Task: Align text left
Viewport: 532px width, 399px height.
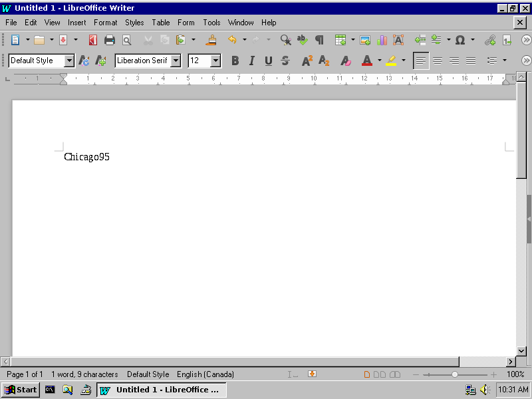Action: pos(421,61)
